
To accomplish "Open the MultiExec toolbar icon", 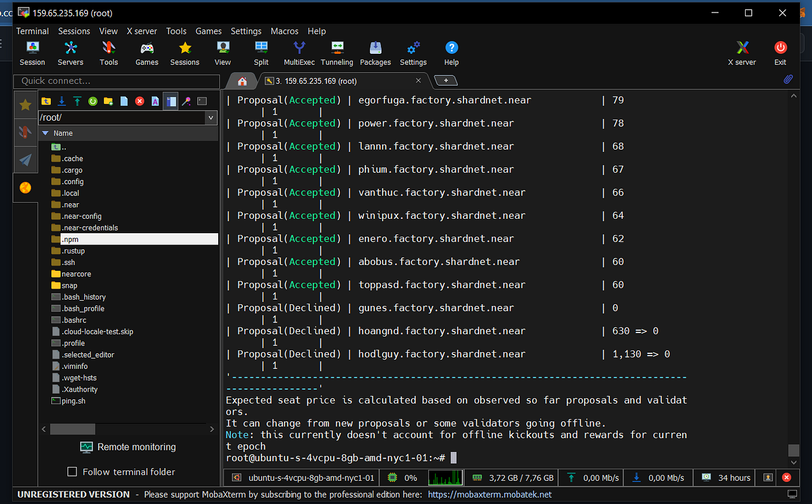I will click(299, 53).
